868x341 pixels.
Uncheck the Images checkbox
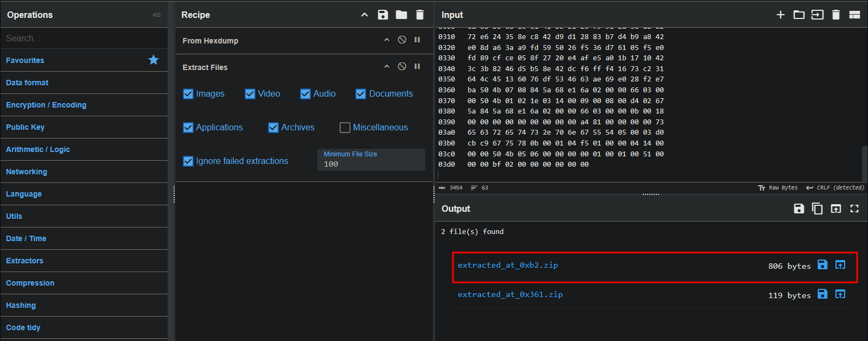coord(188,94)
